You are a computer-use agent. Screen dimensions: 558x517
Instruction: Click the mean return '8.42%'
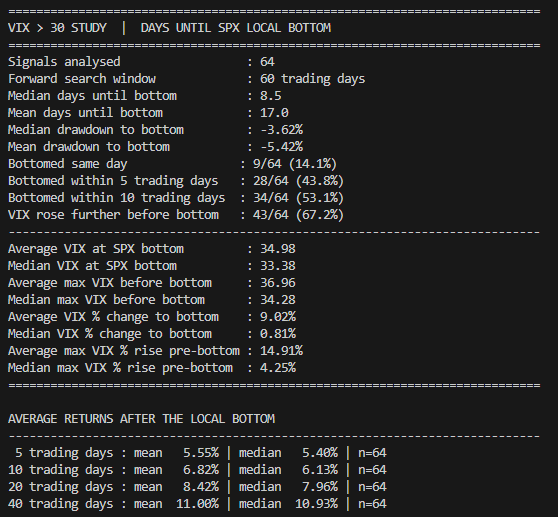tap(201, 487)
